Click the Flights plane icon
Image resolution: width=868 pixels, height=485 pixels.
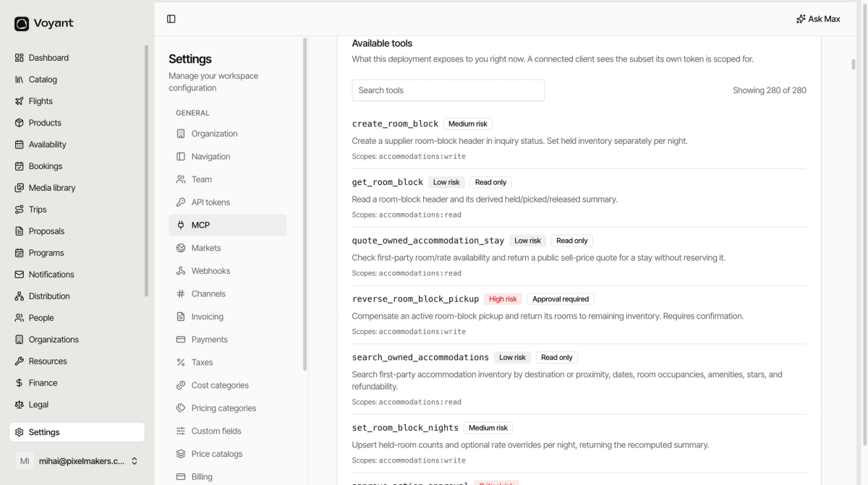pos(20,101)
